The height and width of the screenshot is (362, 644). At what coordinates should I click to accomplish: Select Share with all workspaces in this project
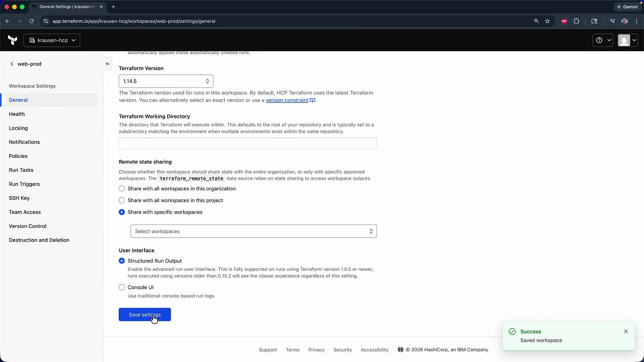tap(122, 200)
